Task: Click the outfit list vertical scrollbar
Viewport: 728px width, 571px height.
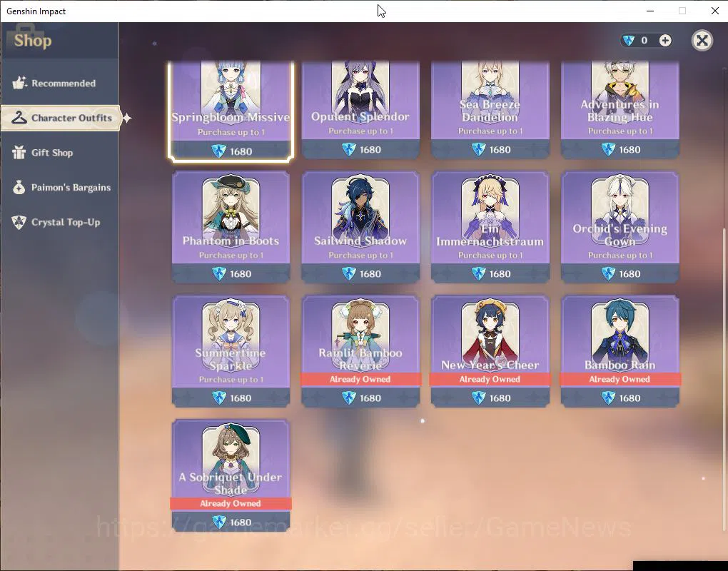Action: (x=724, y=378)
